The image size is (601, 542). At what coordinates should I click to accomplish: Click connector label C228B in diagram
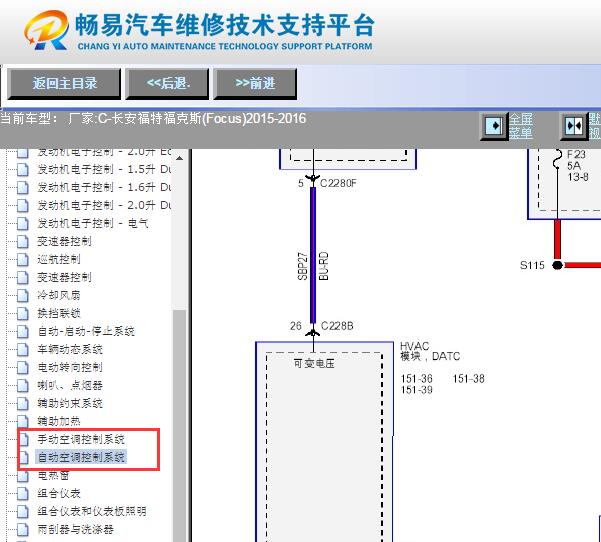click(x=337, y=326)
